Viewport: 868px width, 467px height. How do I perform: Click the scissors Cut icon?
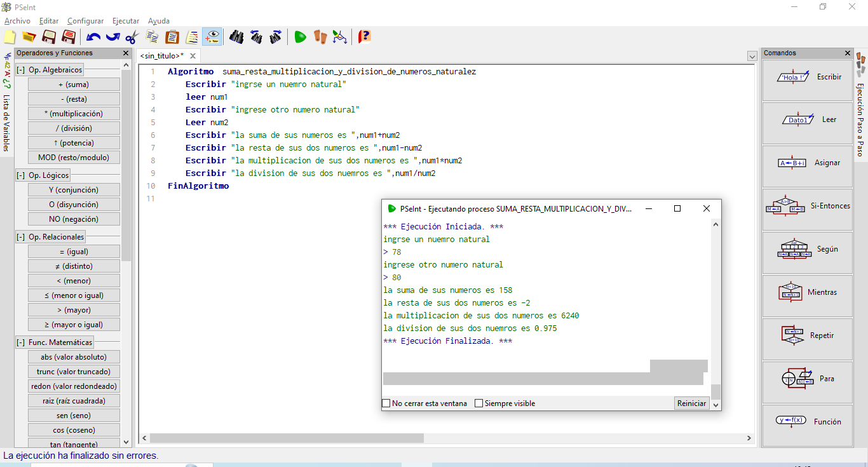[132, 37]
